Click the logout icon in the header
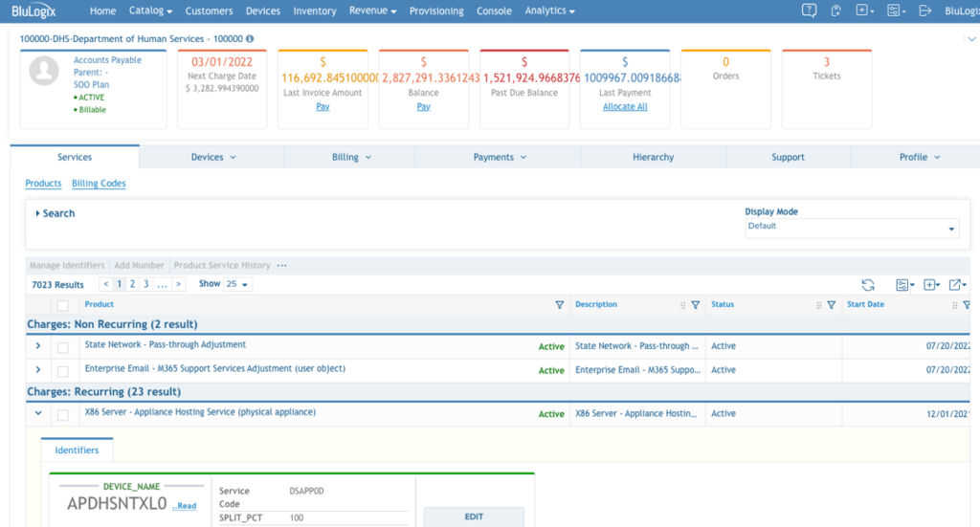 pyautogui.click(x=925, y=11)
